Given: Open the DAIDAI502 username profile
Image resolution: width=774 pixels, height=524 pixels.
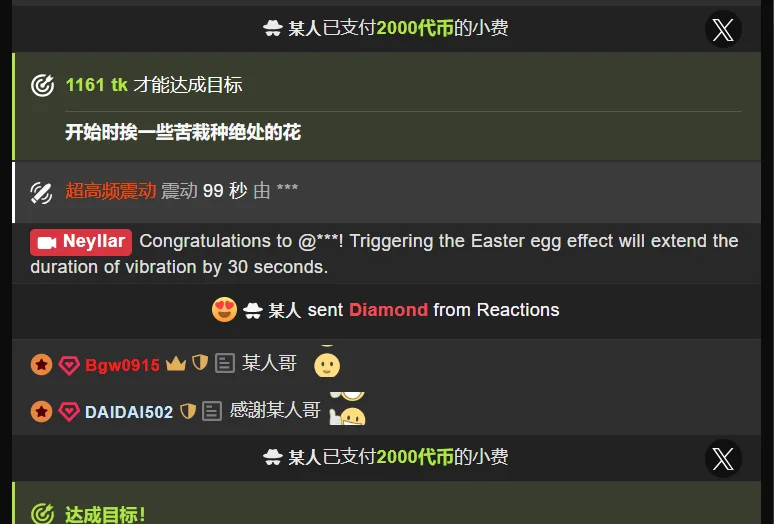Looking at the screenshot, I should [x=129, y=412].
